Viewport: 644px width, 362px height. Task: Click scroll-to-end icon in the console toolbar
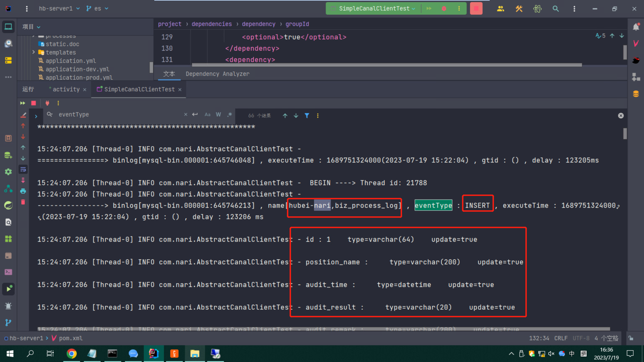[x=23, y=180]
